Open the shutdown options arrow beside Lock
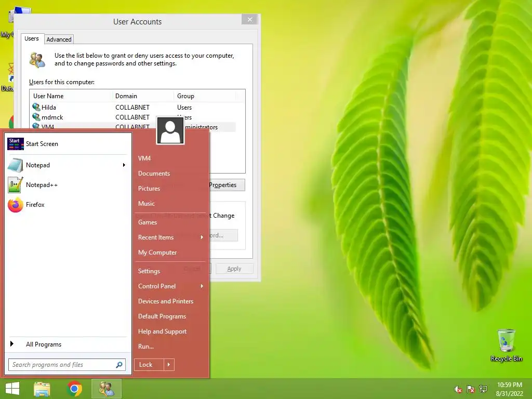 tap(169, 365)
